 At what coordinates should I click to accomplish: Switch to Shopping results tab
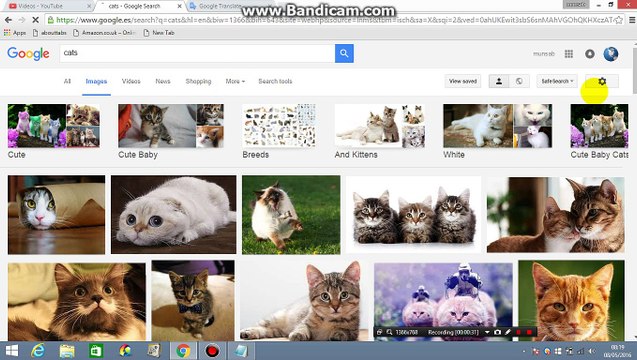198,81
